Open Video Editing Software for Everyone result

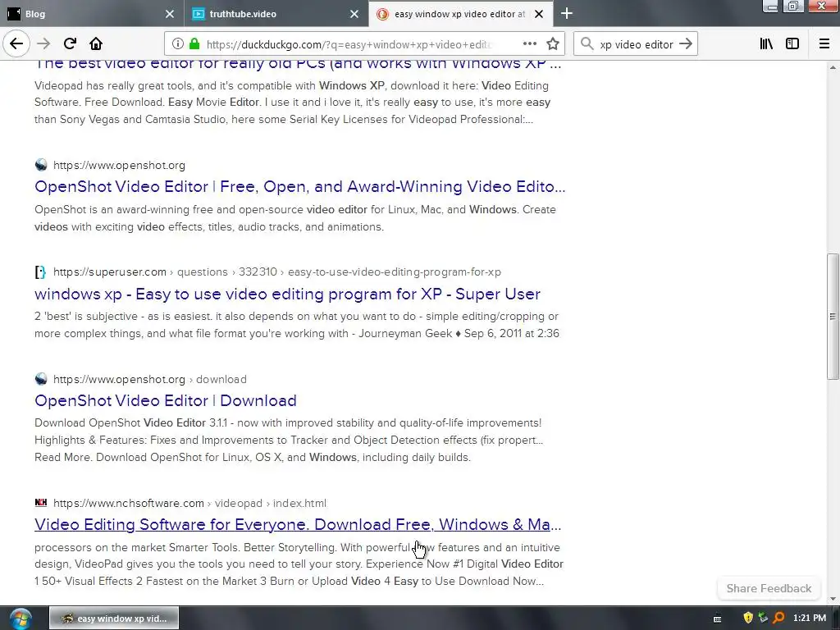point(298,524)
